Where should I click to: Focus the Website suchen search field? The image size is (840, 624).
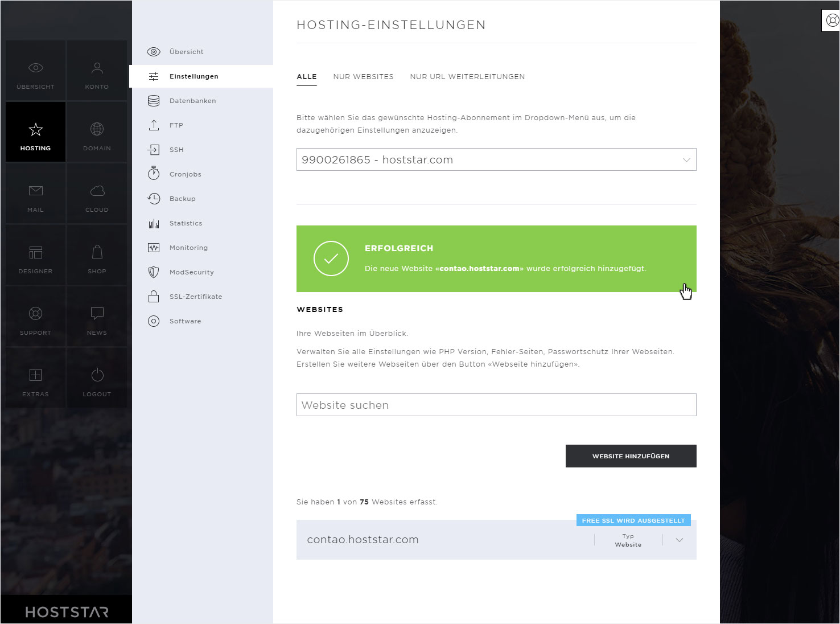[496, 405]
